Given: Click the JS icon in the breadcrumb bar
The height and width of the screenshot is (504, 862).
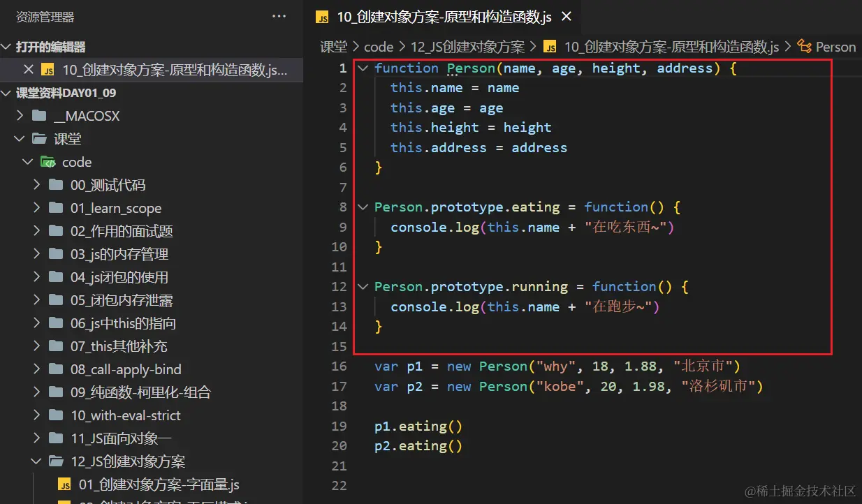Looking at the screenshot, I should [550, 47].
